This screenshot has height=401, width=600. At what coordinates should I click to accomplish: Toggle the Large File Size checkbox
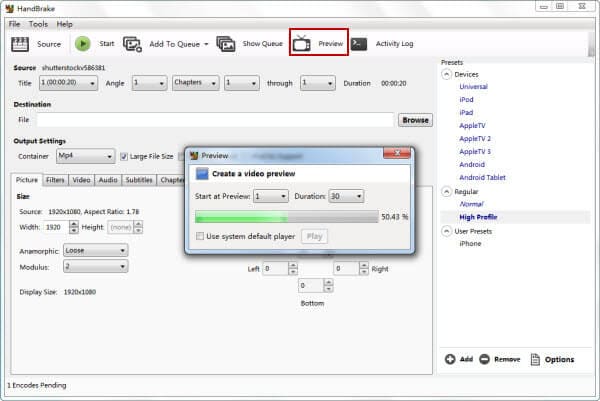124,156
